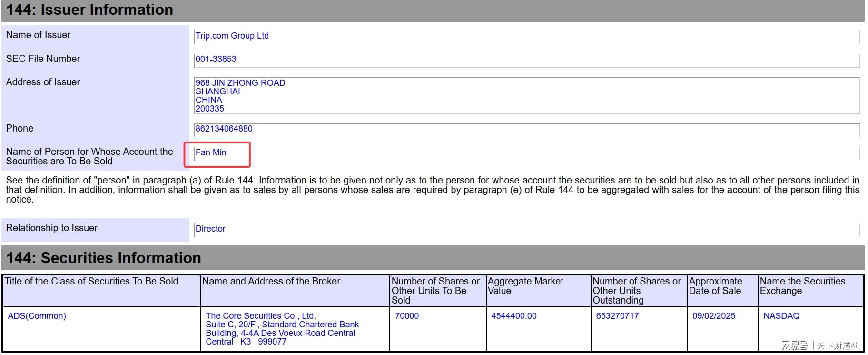Image resolution: width=868 pixels, height=355 pixels.
Task: Click the Name of Issuer label
Action: pos(38,35)
